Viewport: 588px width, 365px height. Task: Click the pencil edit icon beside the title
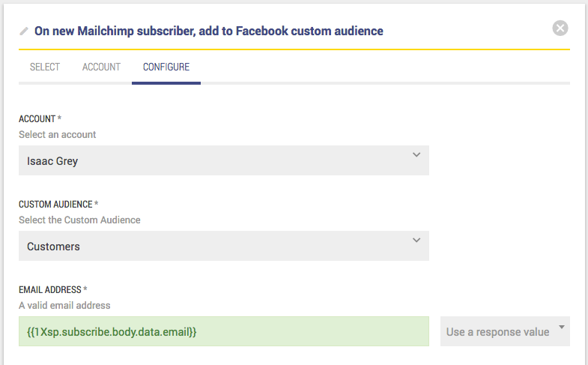click(x=24, y=31)
